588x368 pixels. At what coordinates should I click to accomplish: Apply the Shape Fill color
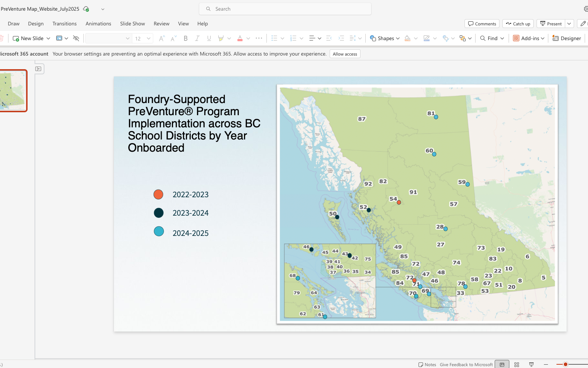407,38
